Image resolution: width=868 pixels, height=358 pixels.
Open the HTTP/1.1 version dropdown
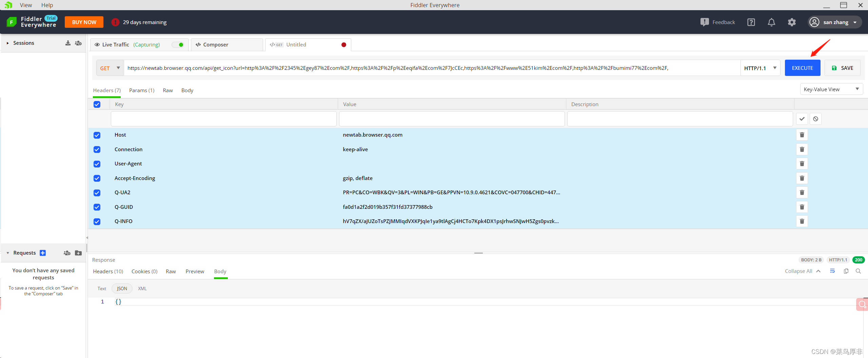[760, 68]
